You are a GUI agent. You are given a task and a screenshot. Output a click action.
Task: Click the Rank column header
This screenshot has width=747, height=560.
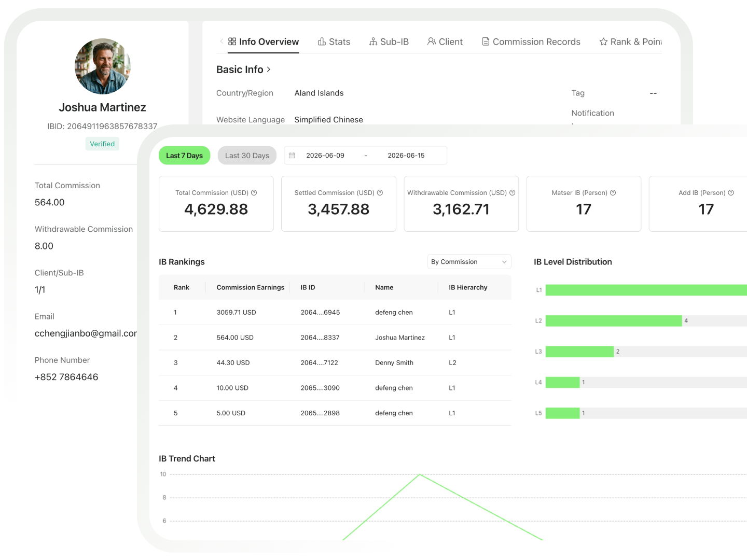[182, 287]
